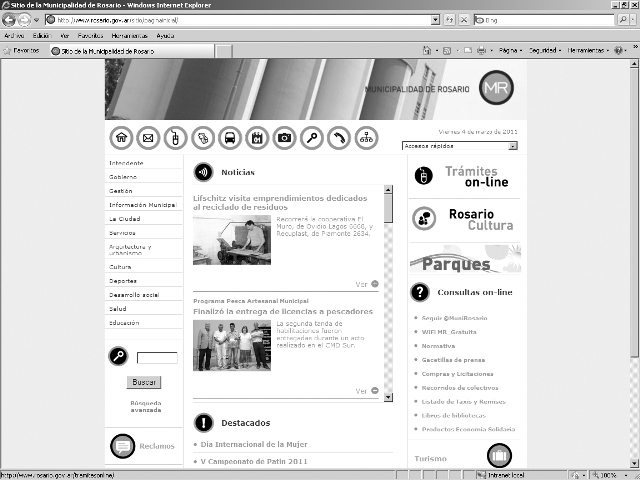This screenshot has width=640, height=480.
Task: Click the Rosario Cultura round icon
Action: (424, 218)
